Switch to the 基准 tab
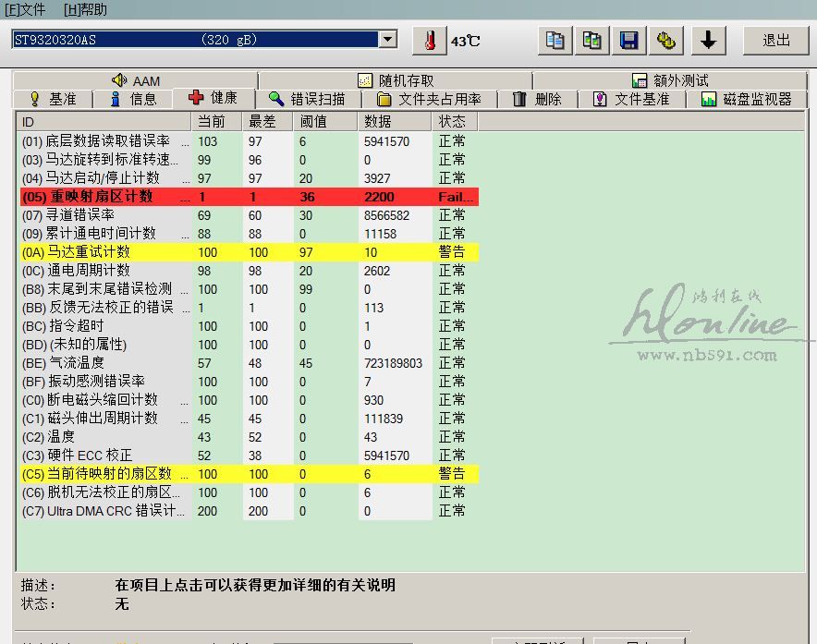 coord(53,99)
